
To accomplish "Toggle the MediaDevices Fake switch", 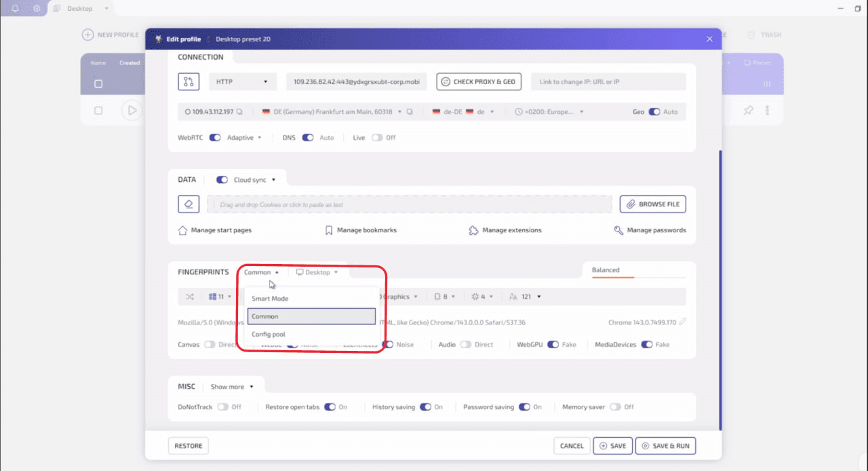I will tap(647, 345).
